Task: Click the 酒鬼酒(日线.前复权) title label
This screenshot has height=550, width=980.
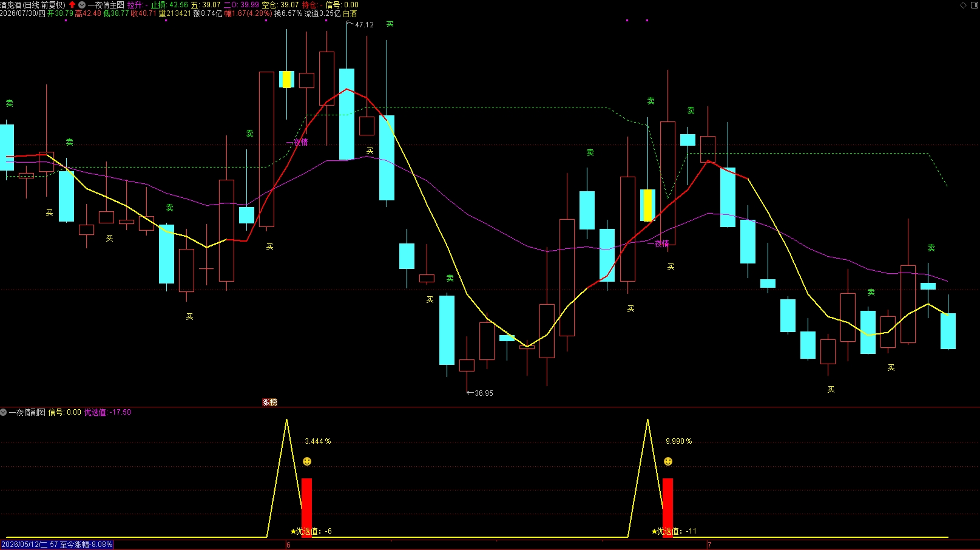Action: (x=33, y=5)
